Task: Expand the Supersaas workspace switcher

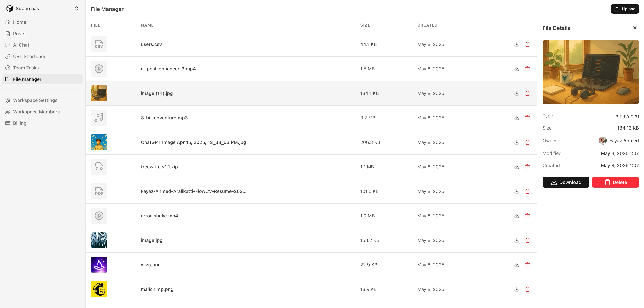Action: click(x=77, y=9)
